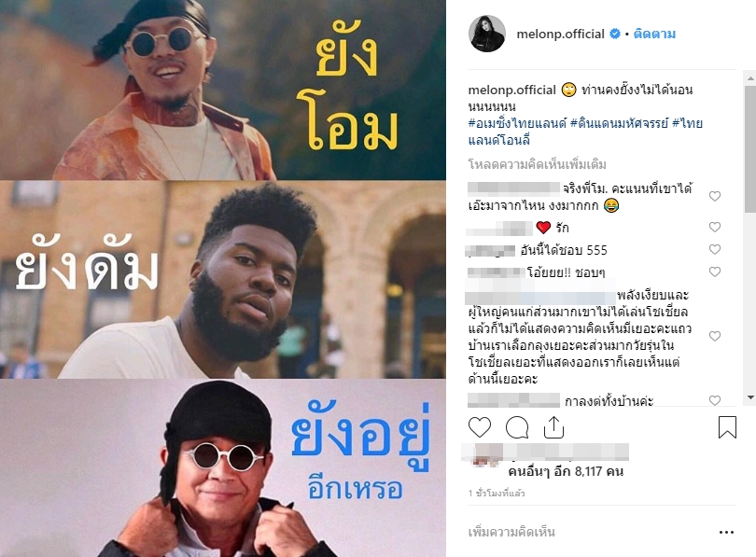This screenshot has width=756, height=557.
Task: Like the post with the heart icon
Action: 480,427
